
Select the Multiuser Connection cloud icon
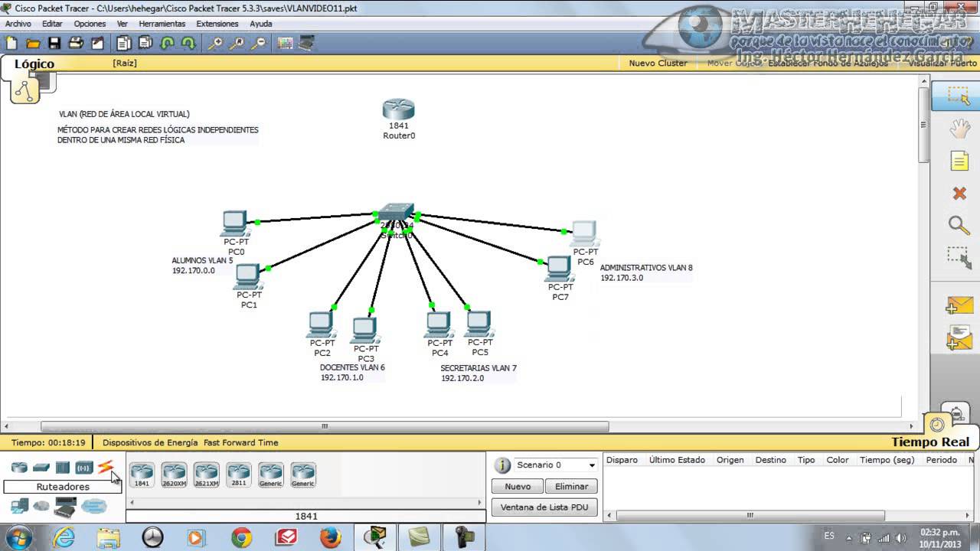pyautogui.click(x=94, y=506)
